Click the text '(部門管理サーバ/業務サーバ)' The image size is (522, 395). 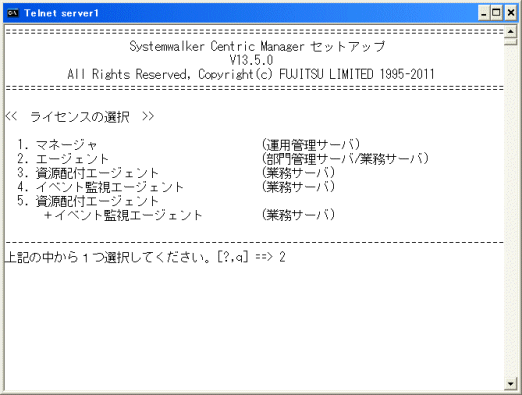pyautogui.click(x=345, y=159)
